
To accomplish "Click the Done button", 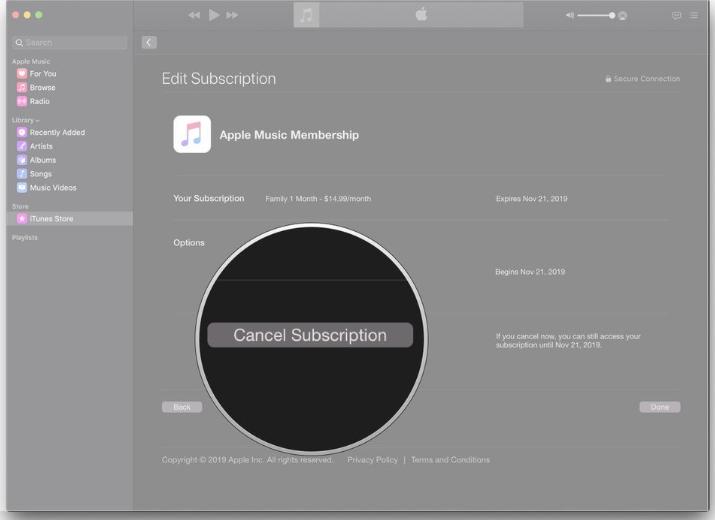I will 660,407.
